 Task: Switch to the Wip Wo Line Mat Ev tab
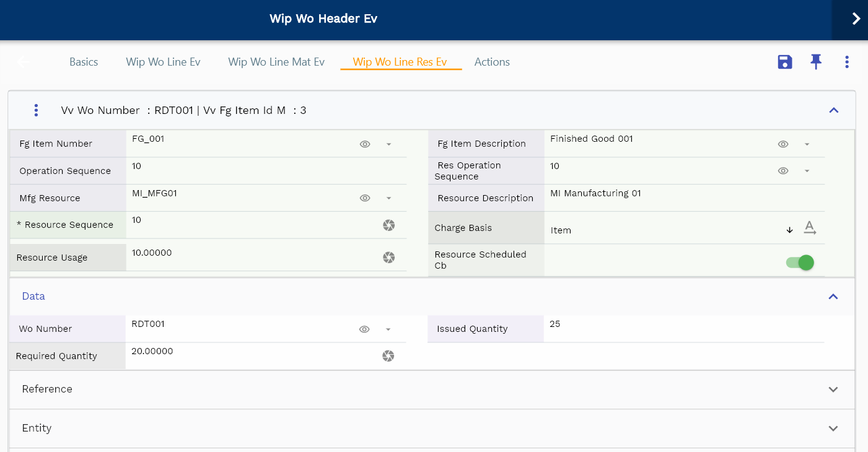point(276,62)
